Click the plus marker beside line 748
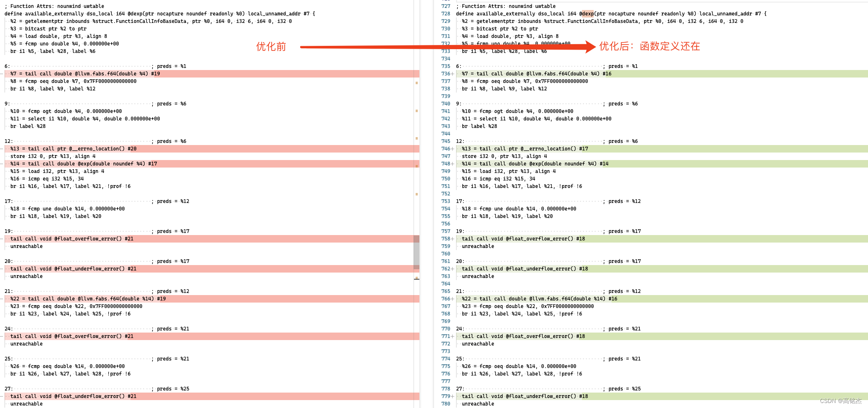The width and height of the screenshot is (868, 408). pyautogui.click(x=453, y=164)
